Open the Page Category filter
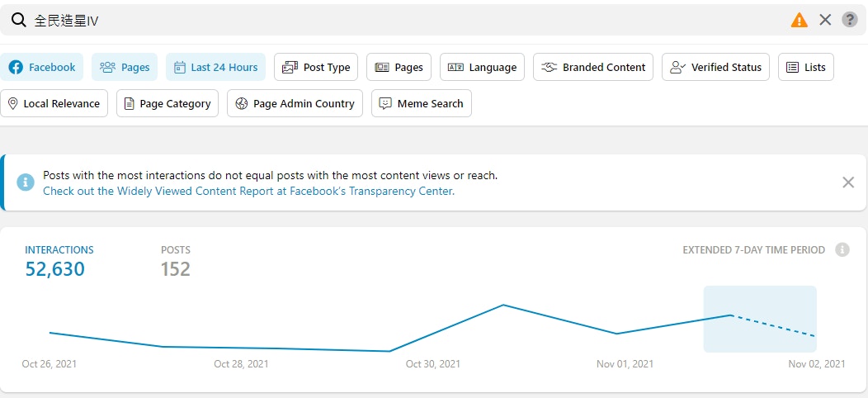Viewport: 868px width, 398px height. [x=167, y=104]
